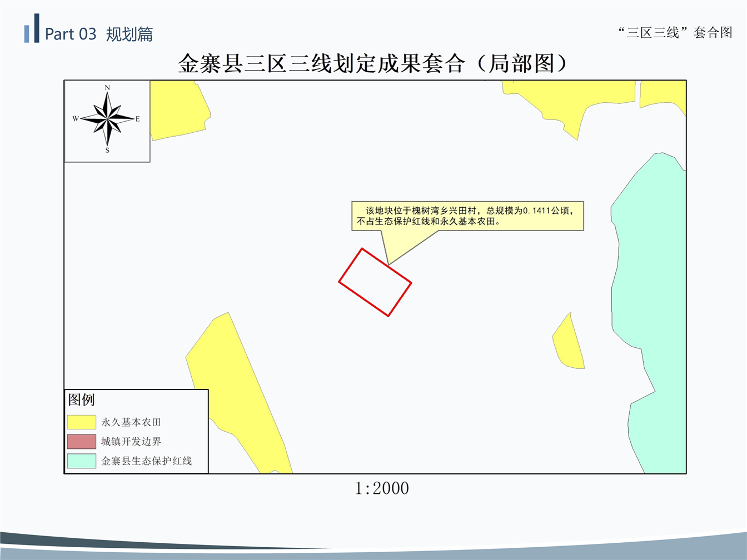Click the Part 03 规划篇 header
The image size is (747, 560).
[x=98, y=34]
